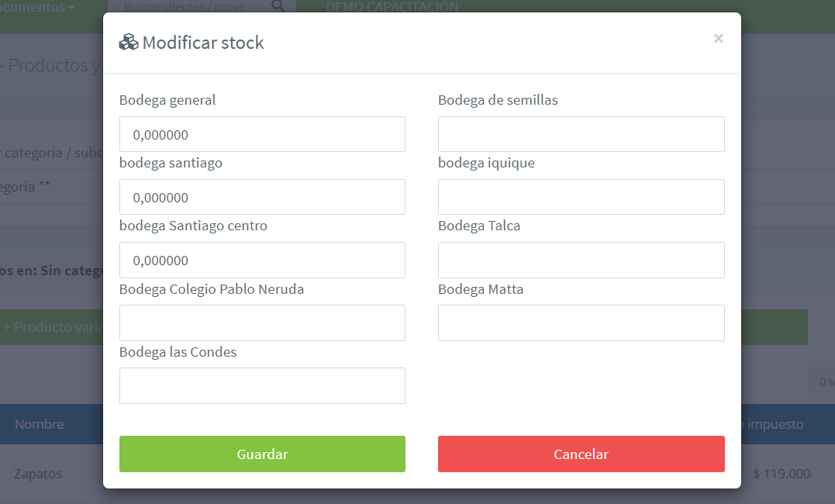Image resolution: width=835 pixels, height=504 pixels.
Task: Click the bodega iquique stock input
Action: [581, 197]
